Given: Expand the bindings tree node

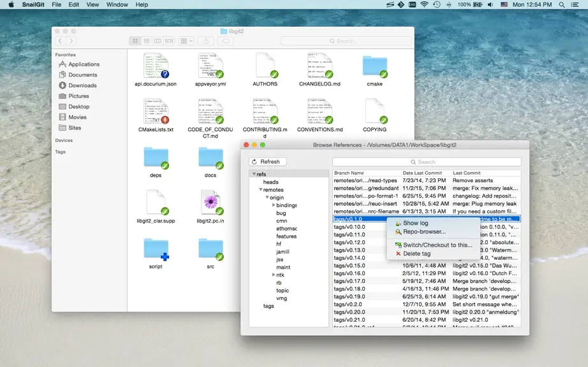Looking at the screenshot, I should click(274, 205).
